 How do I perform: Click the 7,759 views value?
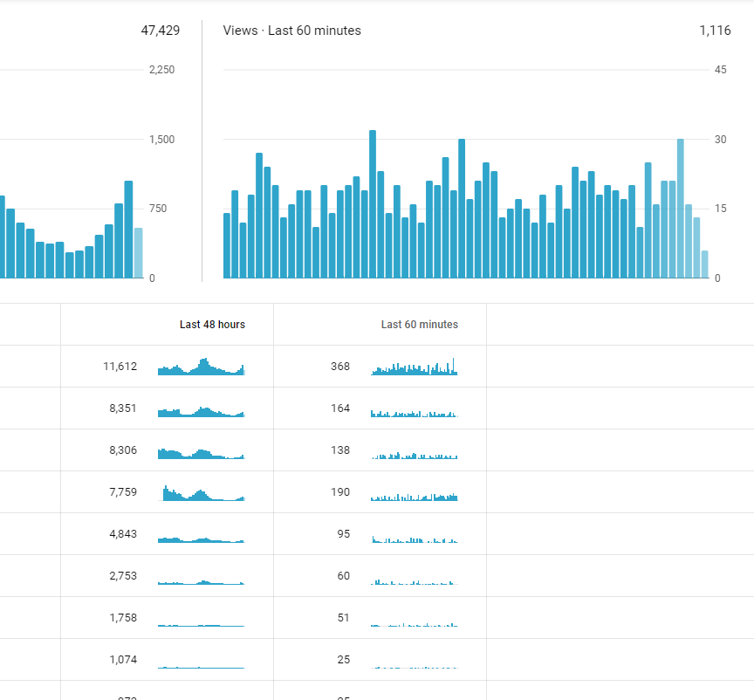(123, 491)
